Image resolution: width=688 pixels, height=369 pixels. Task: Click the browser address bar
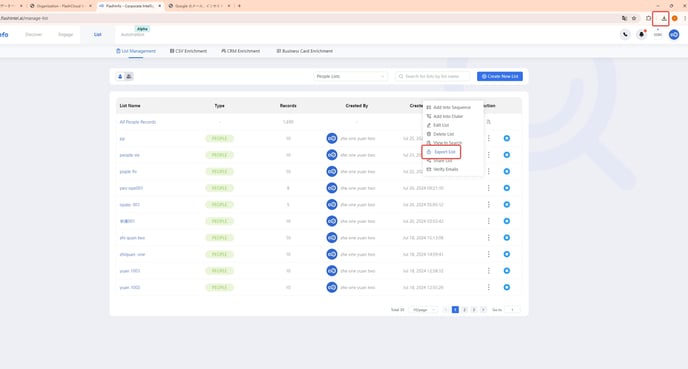307,18
